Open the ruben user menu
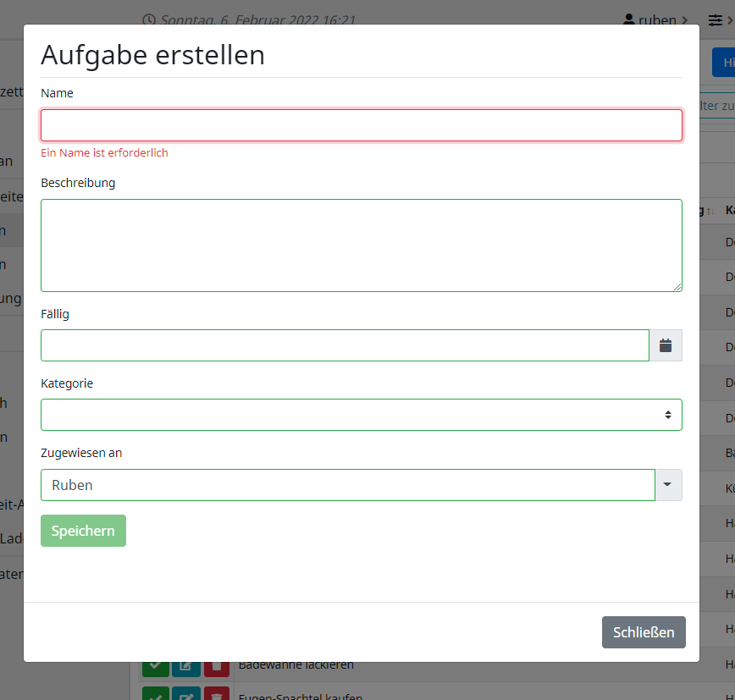The height and width of the screenshot is (700, 735). point(655,19)
